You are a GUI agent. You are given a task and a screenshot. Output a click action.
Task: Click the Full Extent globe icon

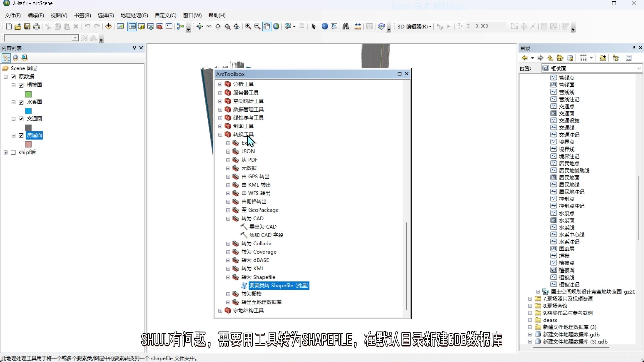pos(276,26)
